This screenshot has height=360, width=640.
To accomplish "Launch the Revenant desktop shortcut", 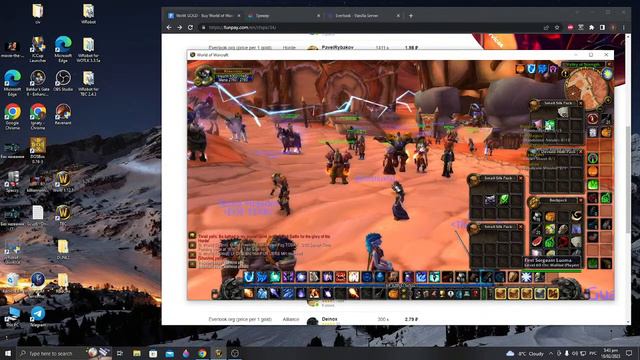I will tap(63, 114).
